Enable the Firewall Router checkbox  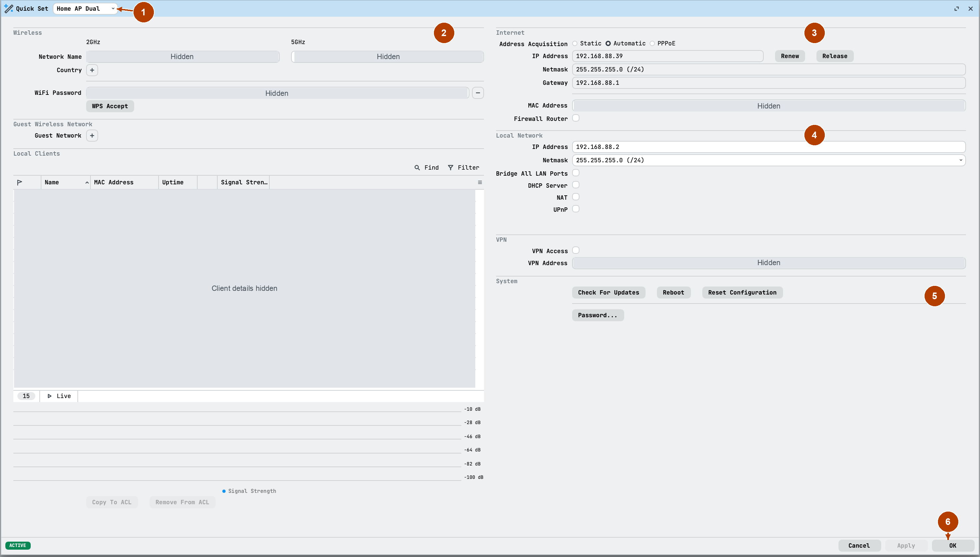point(576,118)
